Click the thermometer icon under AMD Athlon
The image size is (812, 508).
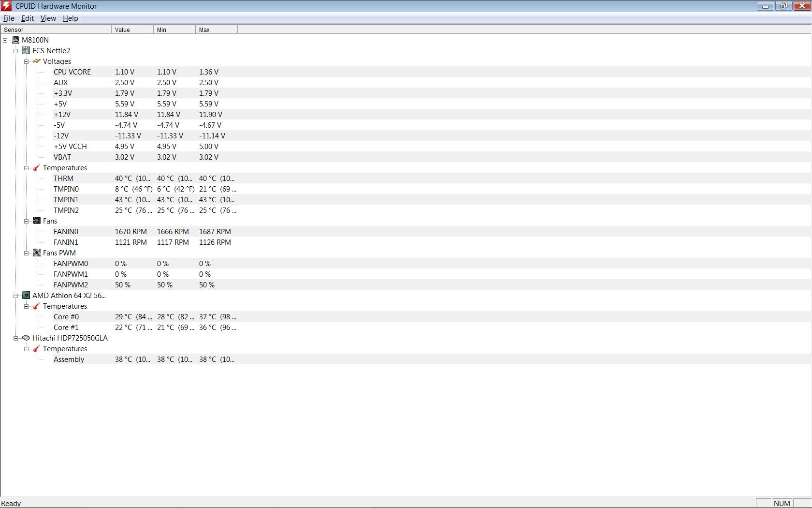pos(37,306)
